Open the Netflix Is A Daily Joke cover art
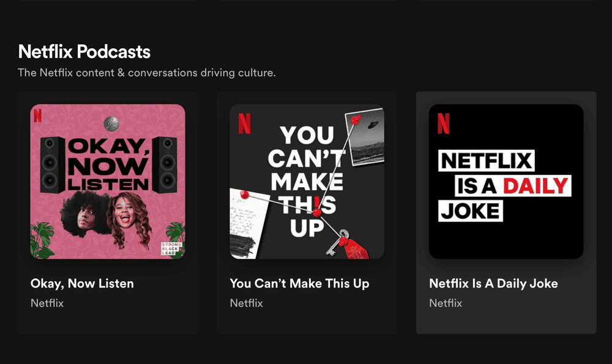The image size is (612, 364). click(x=506, y=182)
